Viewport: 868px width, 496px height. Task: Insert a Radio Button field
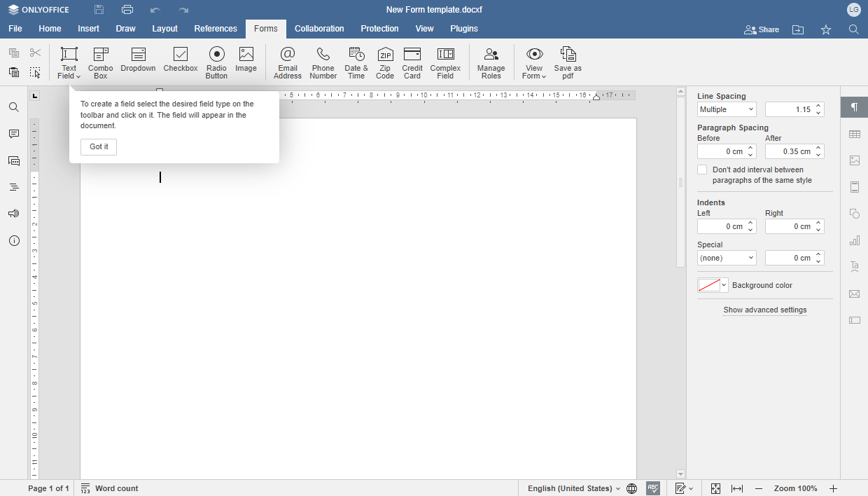216,62
